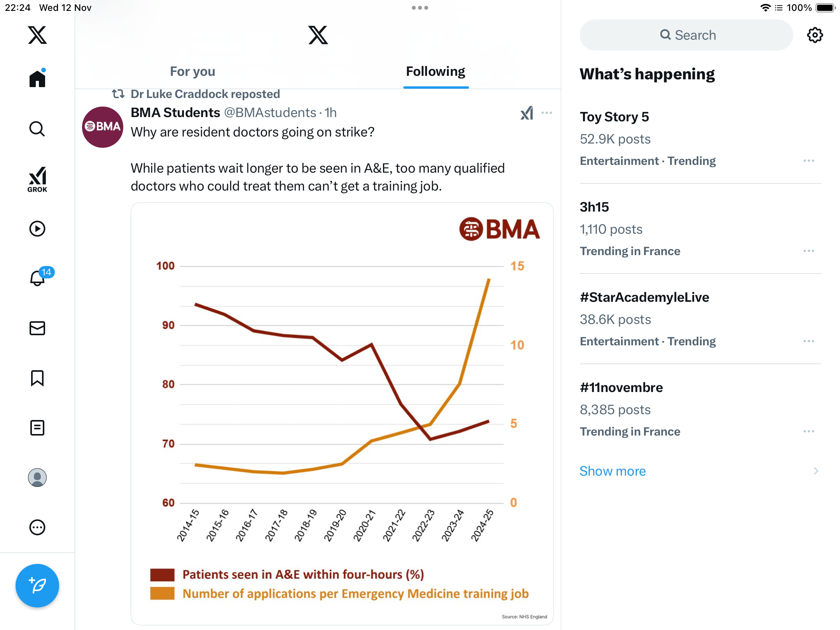The width and height of the screenshot is (840, 630).
Task: Click the Search input field
Action: (x=686, y=35)
